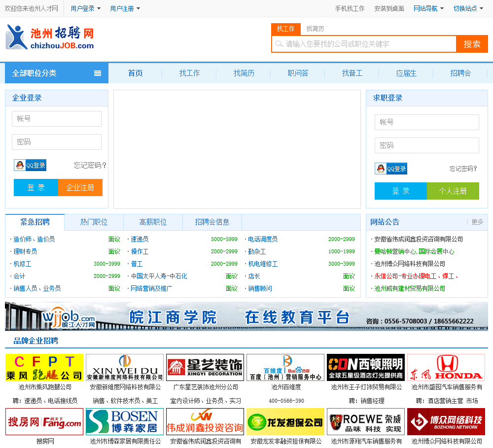Open the 百度池州营销服务中心 logo
493x448 pixels.
pyautogui.click(x=285, y=367)
